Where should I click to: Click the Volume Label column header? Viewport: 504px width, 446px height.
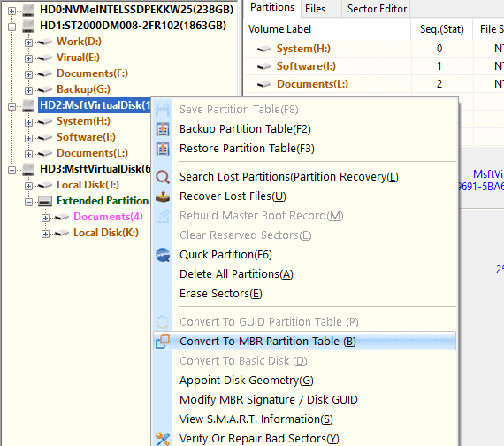click(327, 29)
